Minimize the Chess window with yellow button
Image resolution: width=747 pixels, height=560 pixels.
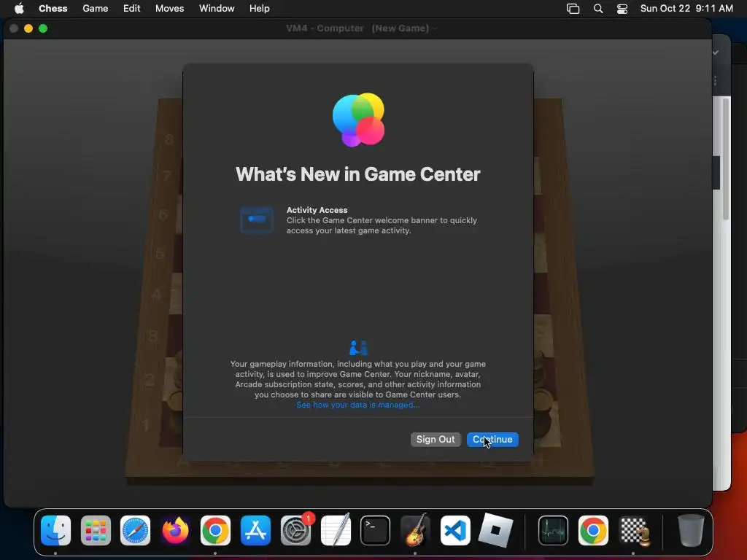[x=28, y=28]
